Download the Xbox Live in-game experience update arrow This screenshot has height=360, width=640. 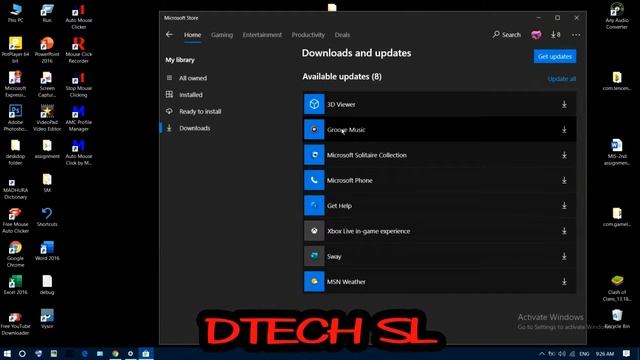[x=564, y=231]
